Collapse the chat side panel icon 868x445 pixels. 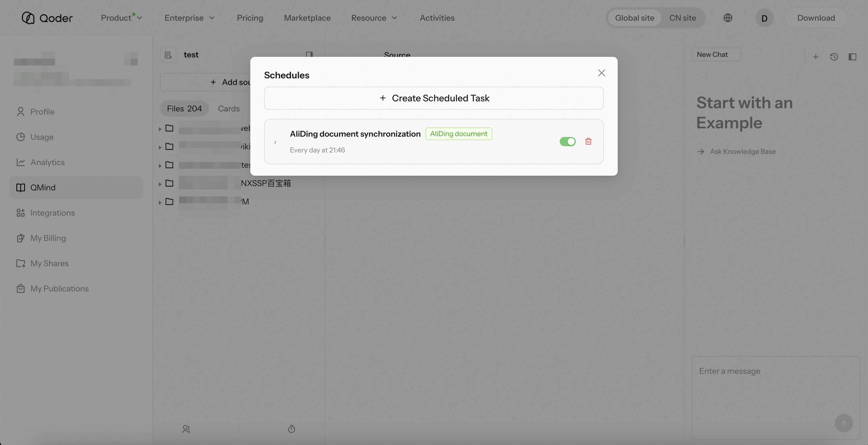[x=852, y=57]
